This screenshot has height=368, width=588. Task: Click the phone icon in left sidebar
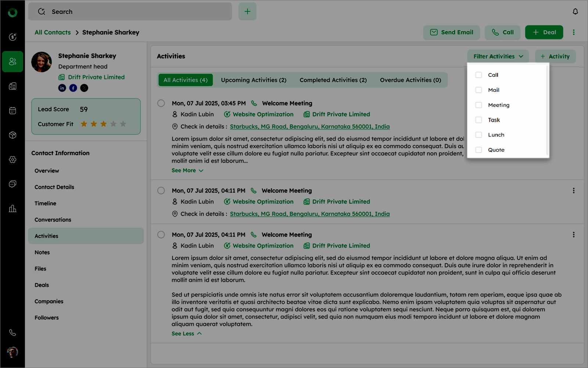tap(12, 333)
